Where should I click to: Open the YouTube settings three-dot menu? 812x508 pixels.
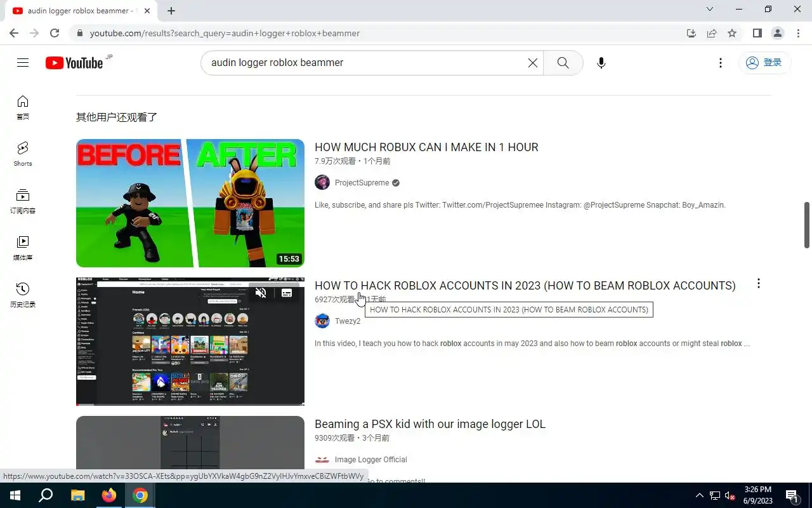pyautogui.click(x=720, y=63)
